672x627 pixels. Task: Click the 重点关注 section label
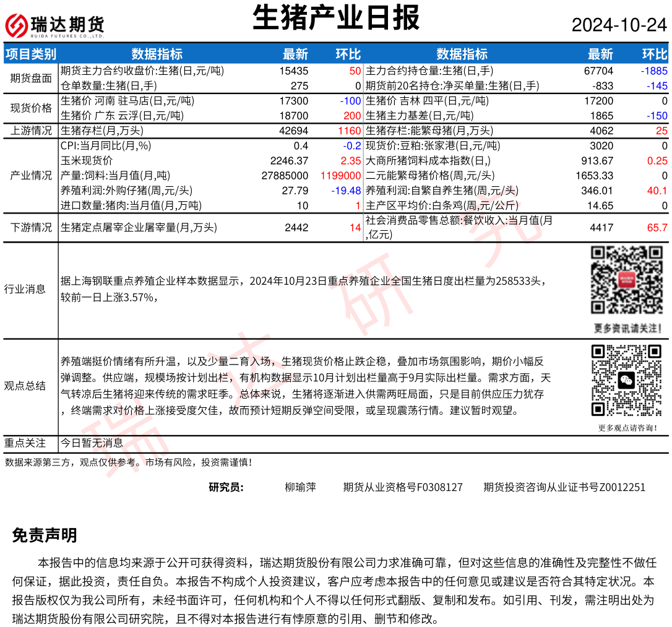tap(25, 443)
